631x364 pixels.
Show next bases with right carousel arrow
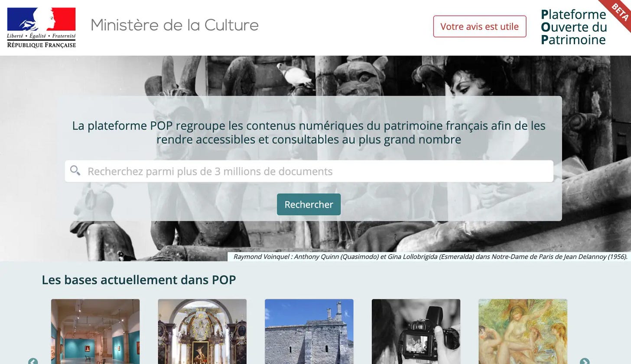(585, 361)
